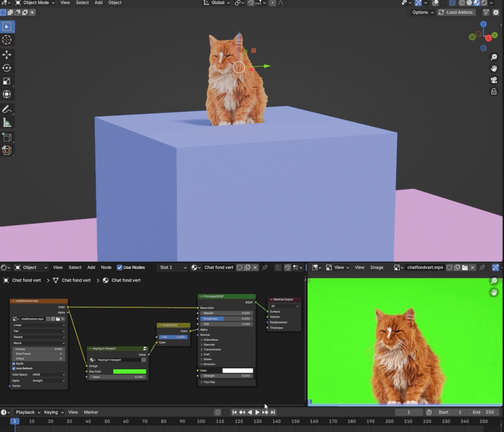Open the Keying menu in timeline

click(53, 412)
